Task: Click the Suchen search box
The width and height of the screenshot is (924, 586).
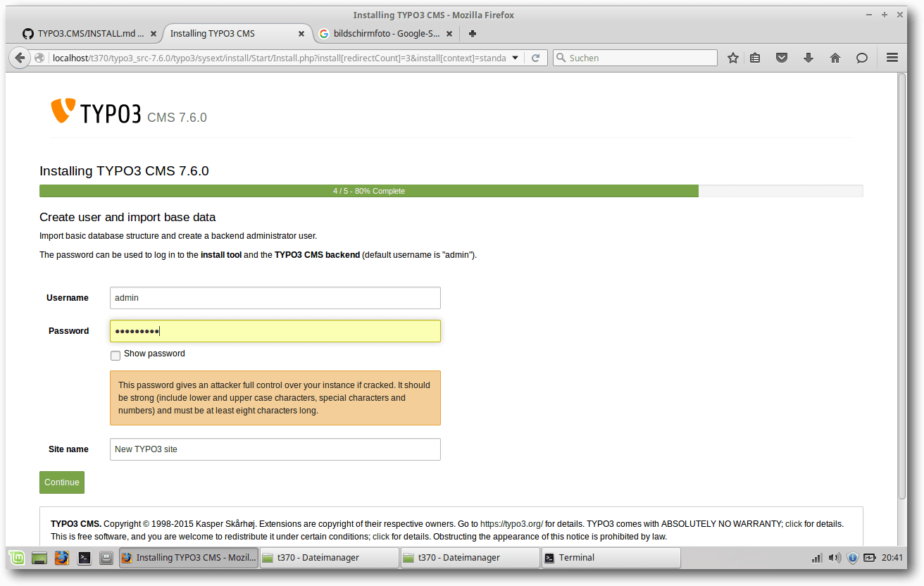Action: tap(635, 58)
